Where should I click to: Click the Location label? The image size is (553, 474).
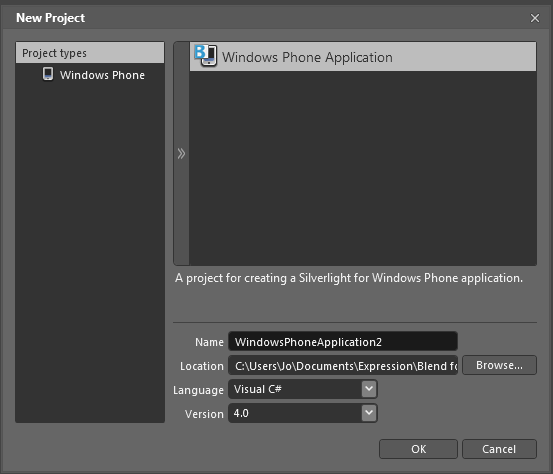202,366
